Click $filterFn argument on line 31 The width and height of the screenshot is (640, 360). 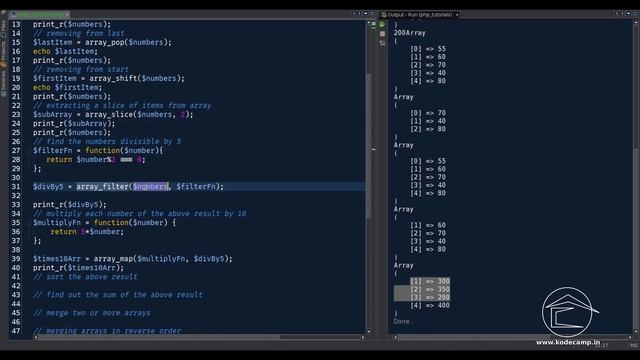point(196,187)
